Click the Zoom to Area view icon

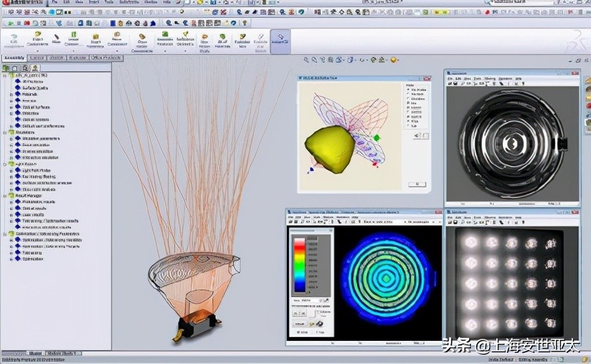(314, 60)
